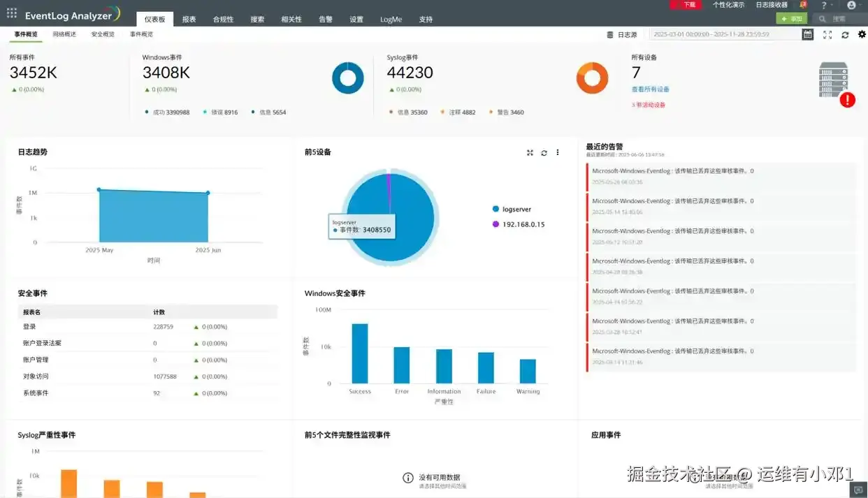Open the 设置 tab

[356, 20]
